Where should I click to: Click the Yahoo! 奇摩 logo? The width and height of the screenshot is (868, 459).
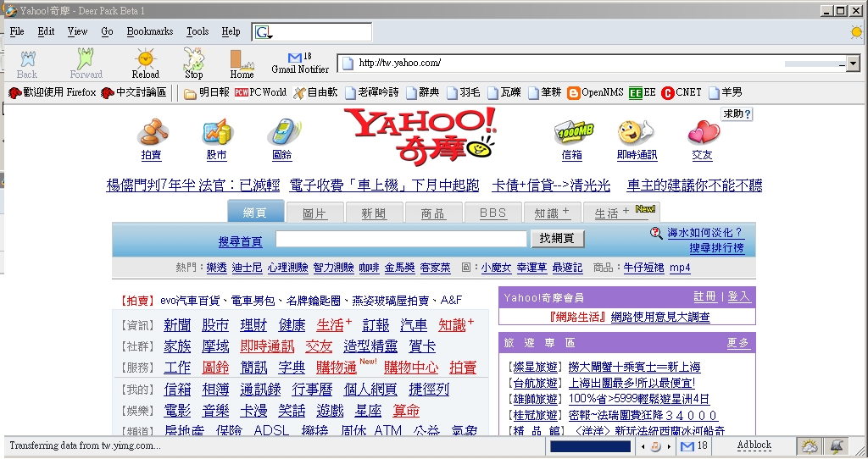click(x=420, y=136)
